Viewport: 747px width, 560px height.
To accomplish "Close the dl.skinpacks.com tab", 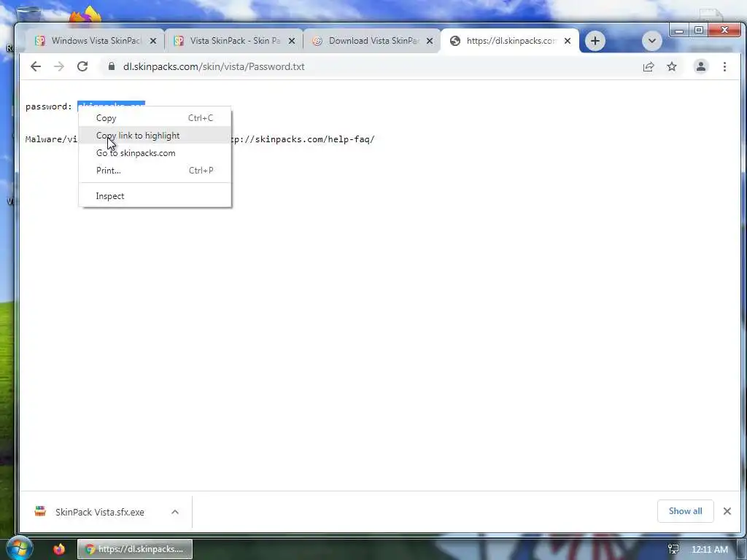I will click(x=568, y=41).
